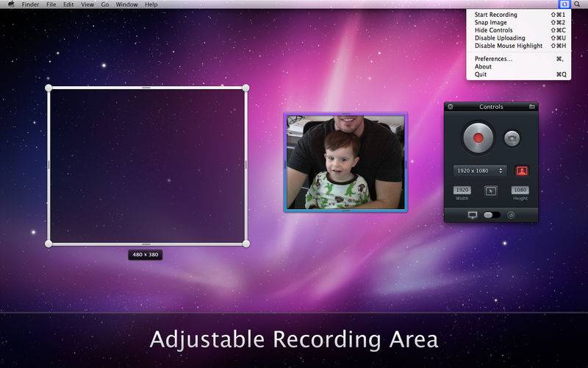Close the Controls panel
Screen dimensions: 588x368
coord(451,107)
